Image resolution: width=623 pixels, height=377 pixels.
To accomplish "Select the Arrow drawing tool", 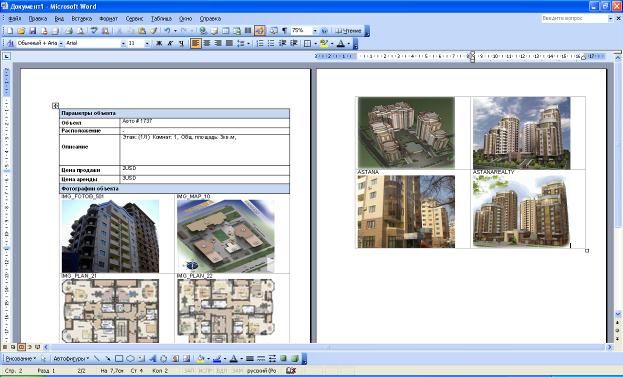I will coord(108,359).
